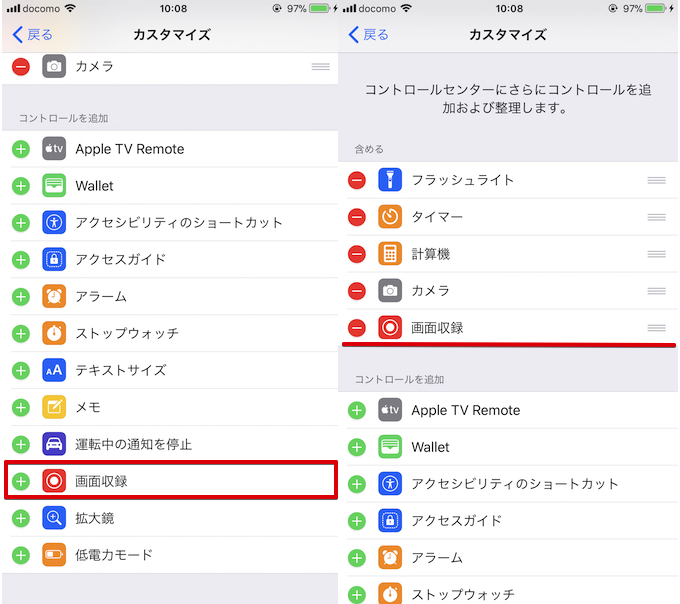Grab the reorder handle on 計算機 row
Image resolution: width=680 pixels, height=604 pixels.
coord(656,254)
